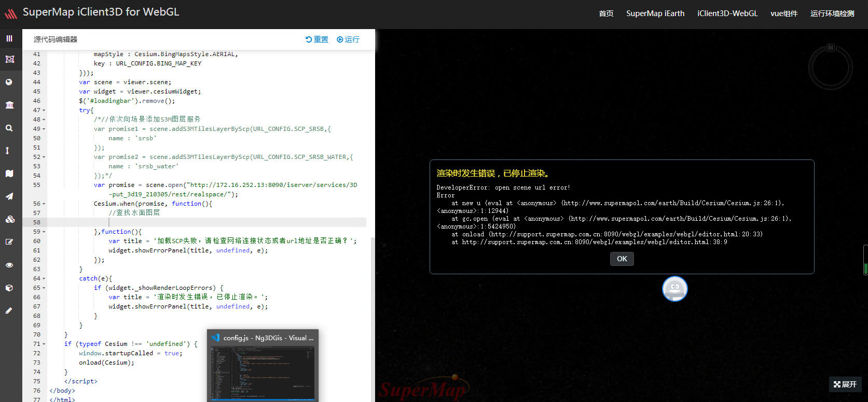
Task: Click the '//查找水面图层' comment on line 57
Action: tap(134, 213)
